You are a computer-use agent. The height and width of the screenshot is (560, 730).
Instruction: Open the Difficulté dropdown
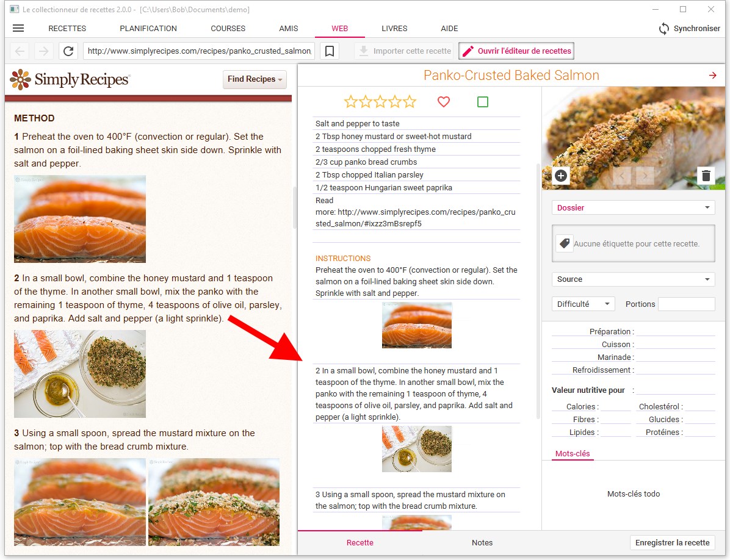click(x=582, y=304)
